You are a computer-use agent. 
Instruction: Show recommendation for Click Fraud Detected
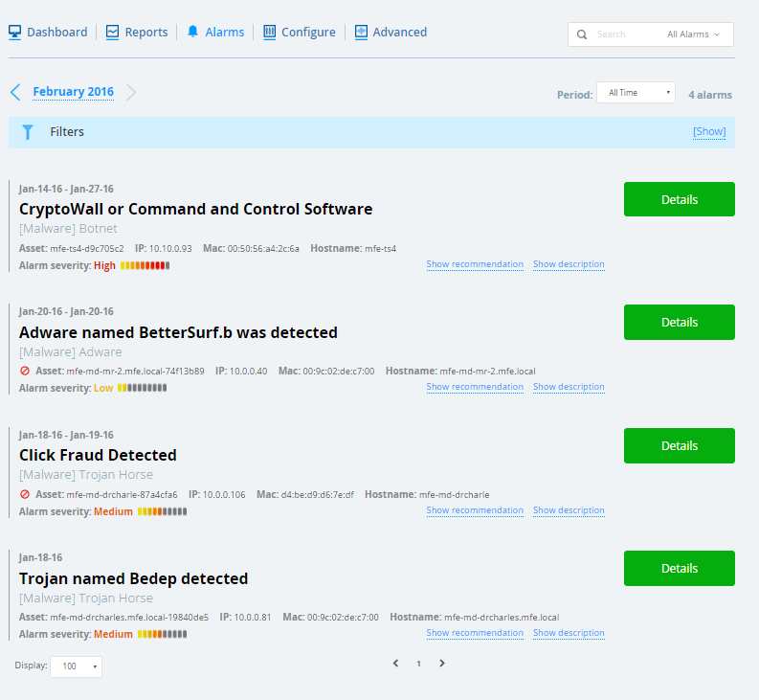475,510
